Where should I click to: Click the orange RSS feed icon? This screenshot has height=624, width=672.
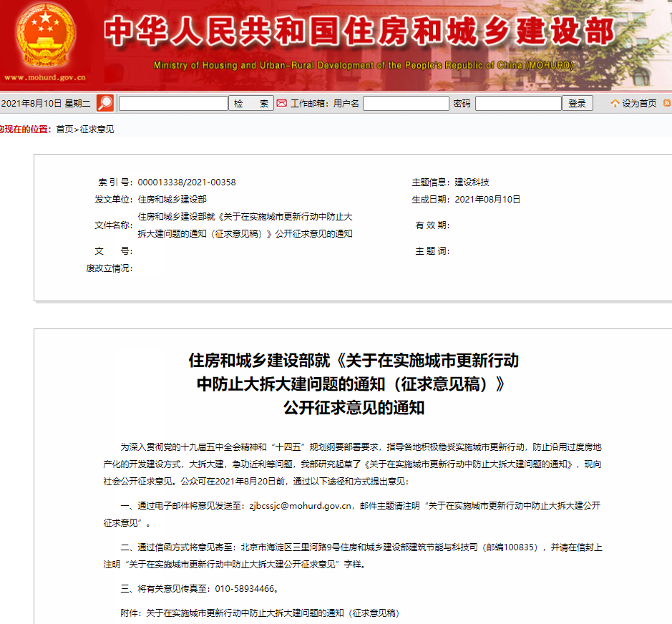click(667, 103)
